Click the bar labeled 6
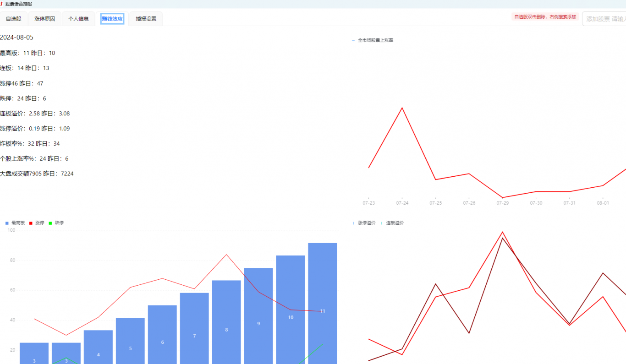Image resolution: width=626 pixels, height=364 pixels. [162, 335]
